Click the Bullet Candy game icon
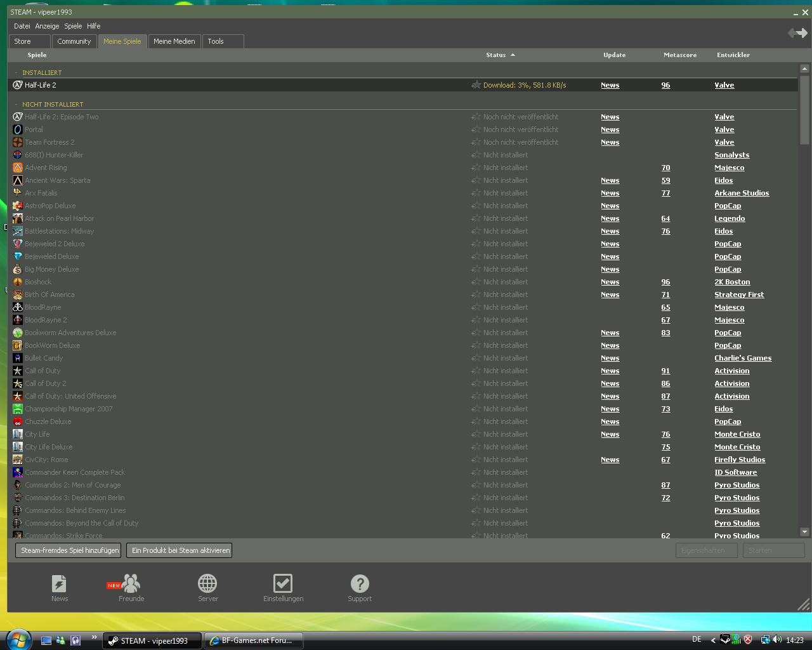The height and width of the screenshot is (650, 812). point(18,358)
